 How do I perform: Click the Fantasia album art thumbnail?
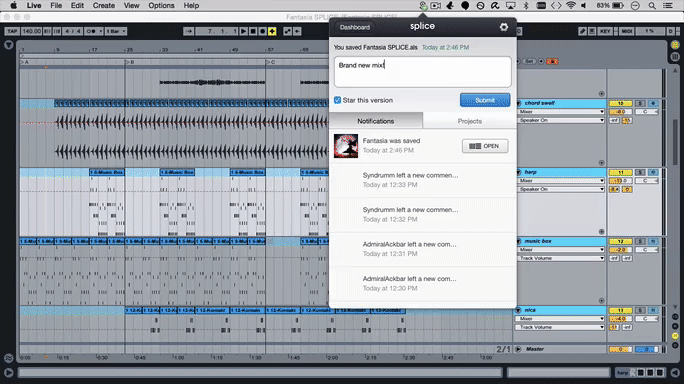coord(345,146)
